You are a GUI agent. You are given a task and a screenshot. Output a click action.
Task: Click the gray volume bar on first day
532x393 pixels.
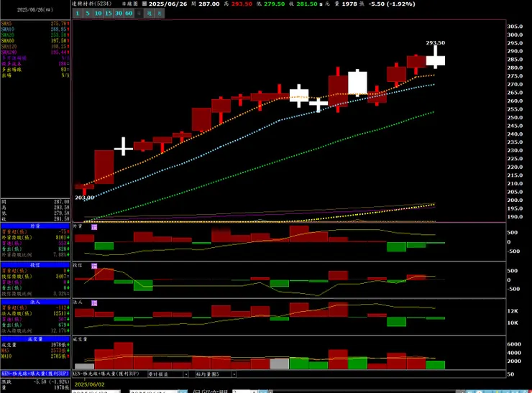click(x=84, y=366)
